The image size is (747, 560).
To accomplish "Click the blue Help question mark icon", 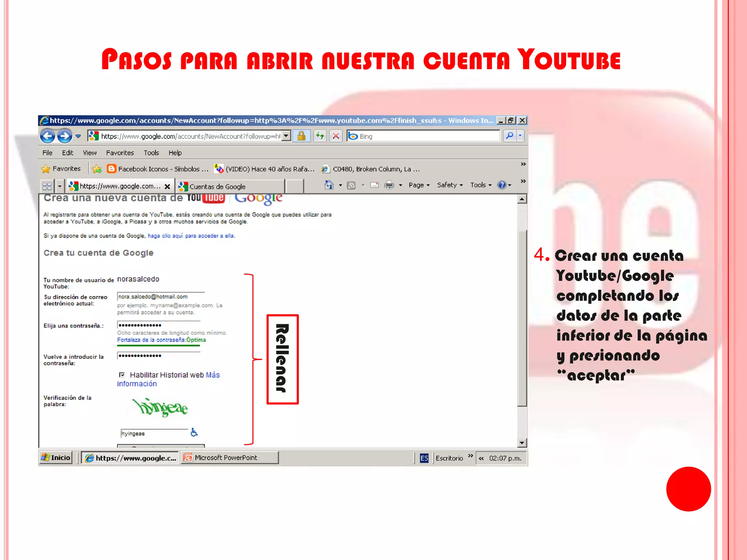I will pos(502,185).
